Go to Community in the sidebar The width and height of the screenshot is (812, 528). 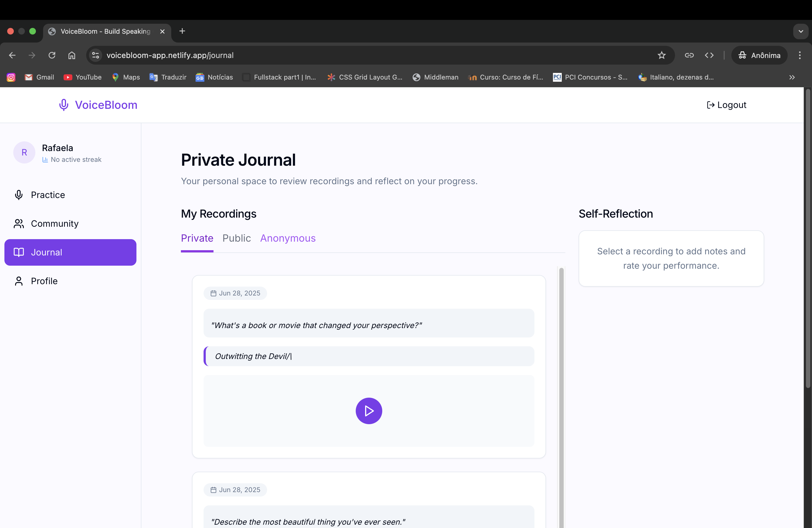(x=54, y=223)
